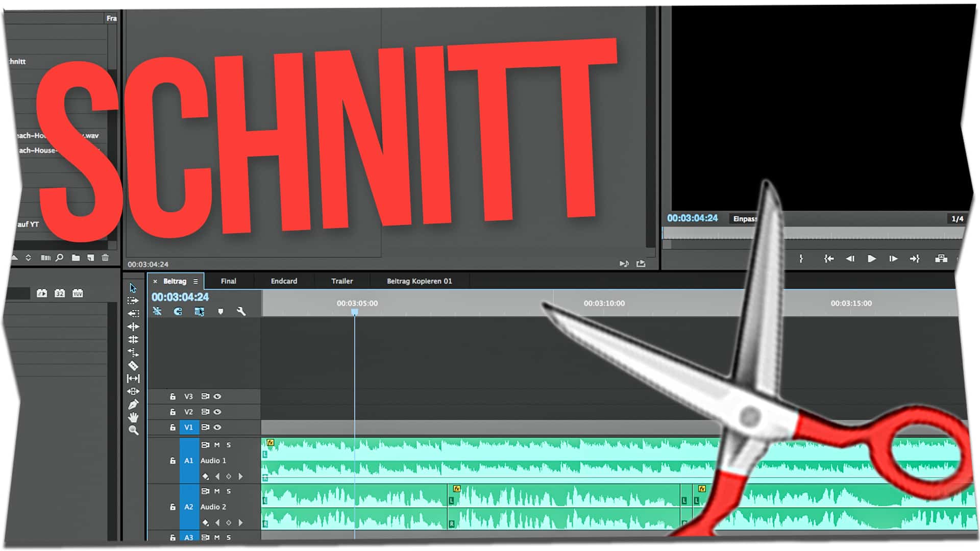
Task: Open the 1/4 playback resolution dropdown
Action: pyautogui.click(x=957, y=219)
